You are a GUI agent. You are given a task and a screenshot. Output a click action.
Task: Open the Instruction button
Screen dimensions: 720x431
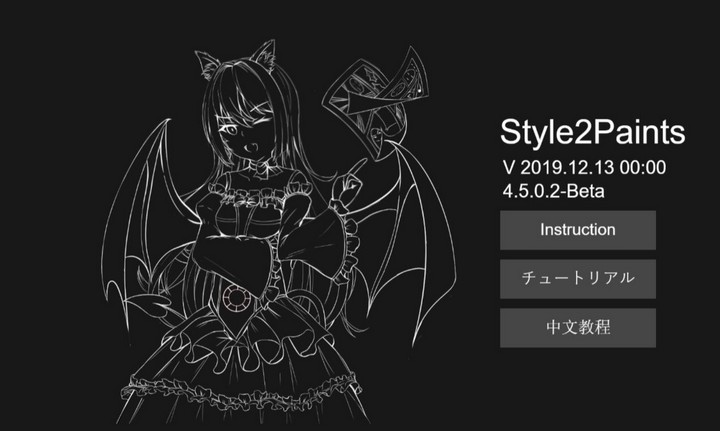[578, 230]
